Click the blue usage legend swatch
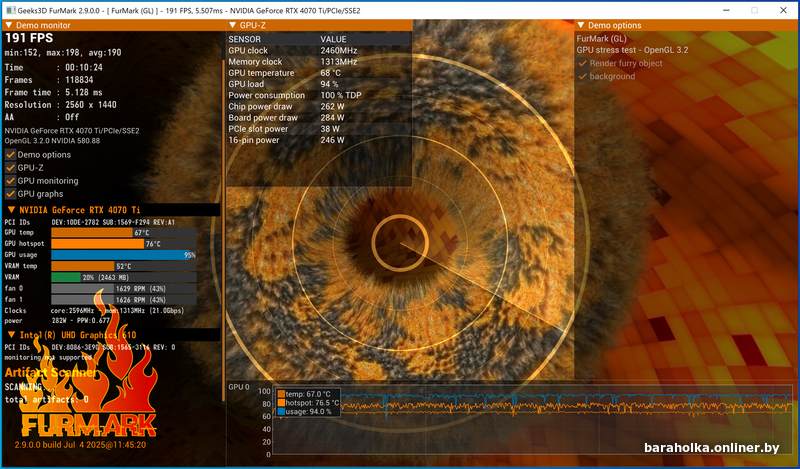This screenshot has height=469, width=800. point(281,411)
